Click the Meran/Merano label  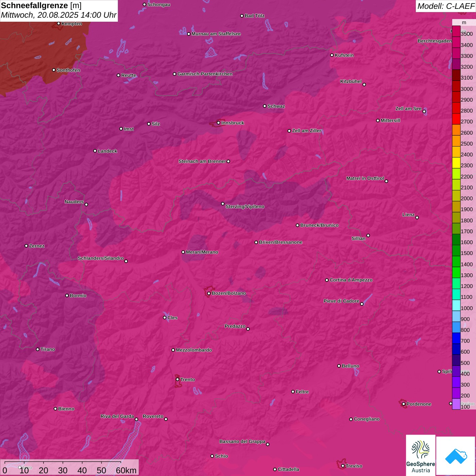click(x=202, y=252)
